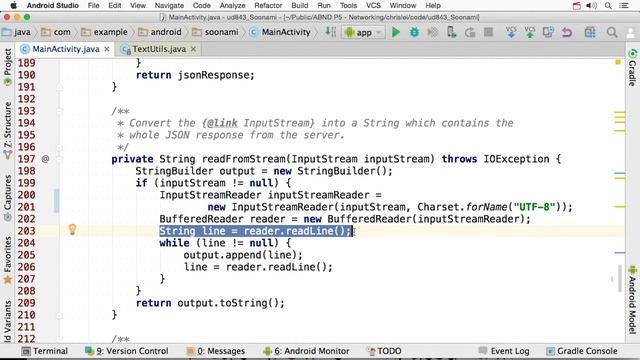This screenshot has width=640, height=360.
Task: Open the Android Model side panel
Action: tap(632, 300)
